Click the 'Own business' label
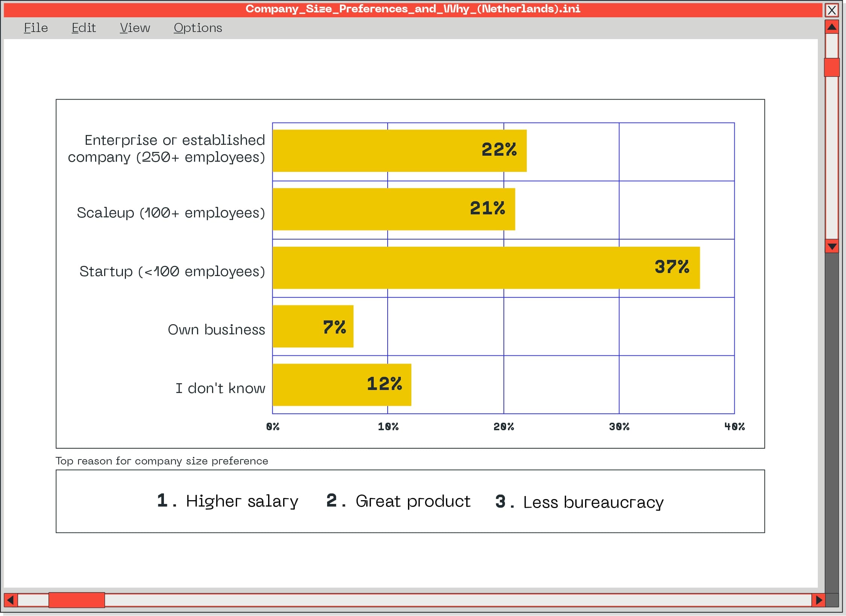Screen dimensions: 846x616 (x=217, y=330)
